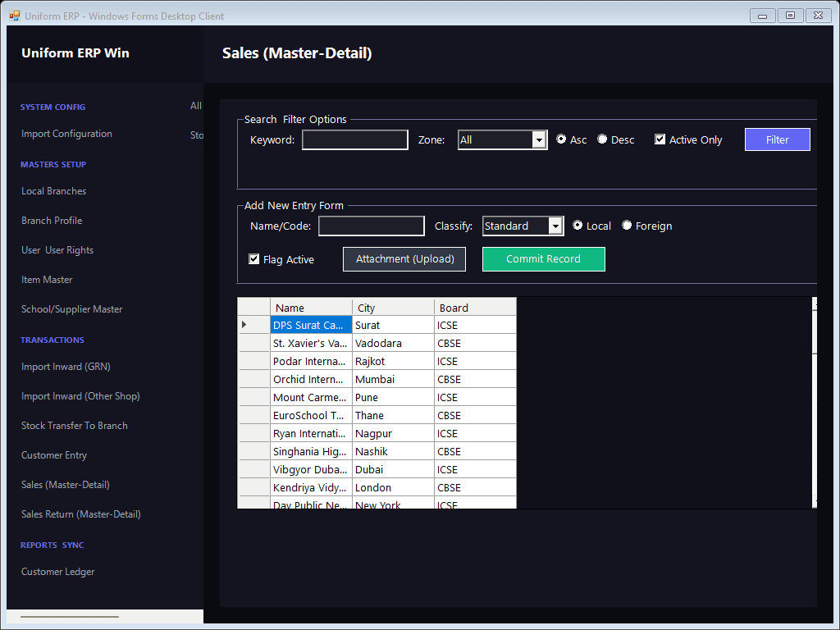The height and width of the screenshot is (630, 840).
Task: Choose the Asc sort radio button
Action: pos(561,139)
